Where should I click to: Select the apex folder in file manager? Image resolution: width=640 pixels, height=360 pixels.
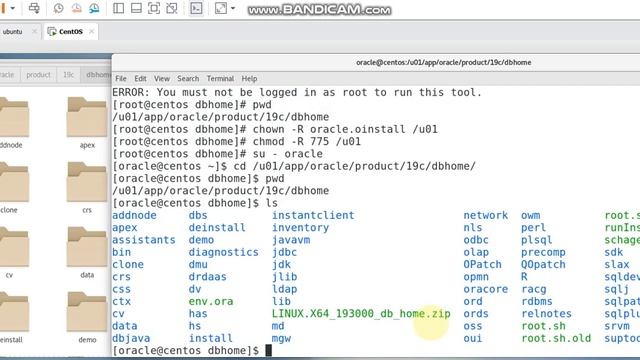coord(87,122)
